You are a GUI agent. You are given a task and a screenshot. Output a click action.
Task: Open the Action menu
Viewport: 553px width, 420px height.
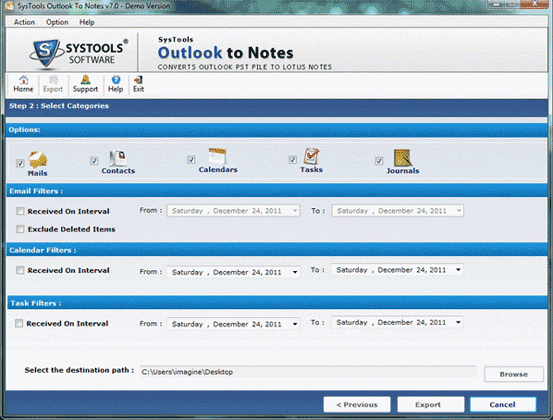coord(24,22)
